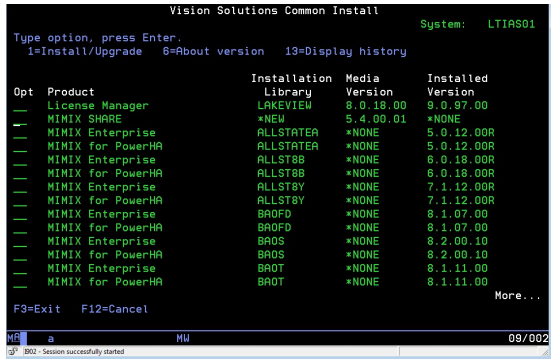
Task: Click the Opt field for MIMIX SHARE
Action: (20, 120)
